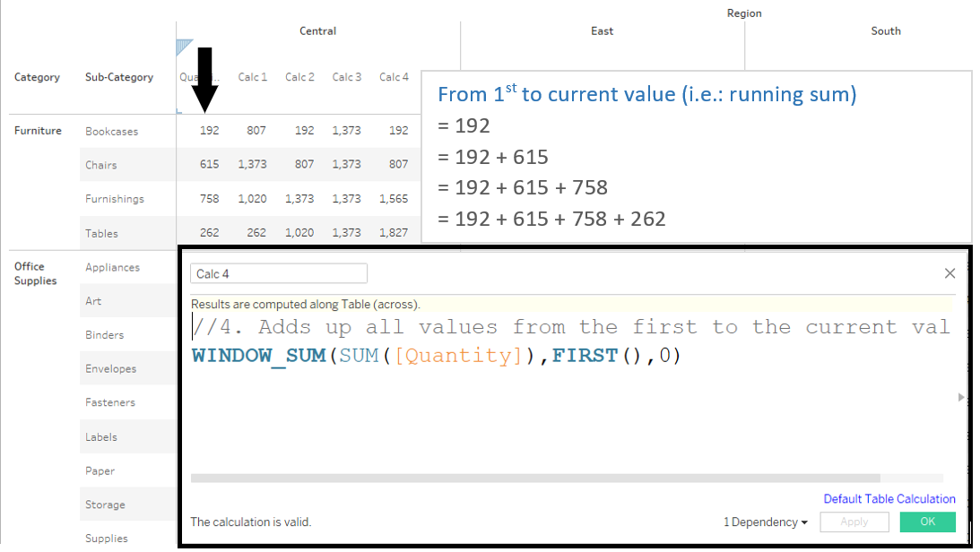Click the Apply button in the calculation editor
Image resolution: width=980 pixels, height=552 pixels.
tap(854, 522)
